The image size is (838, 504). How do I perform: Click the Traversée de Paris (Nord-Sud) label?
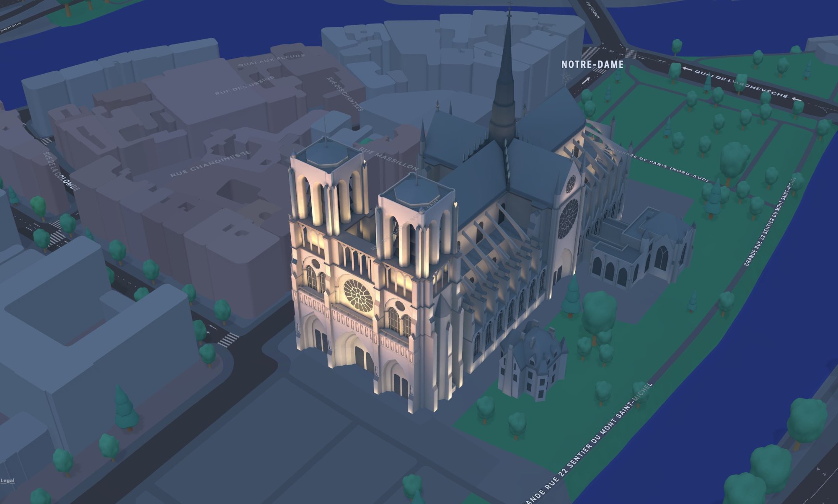click(658, 163)
